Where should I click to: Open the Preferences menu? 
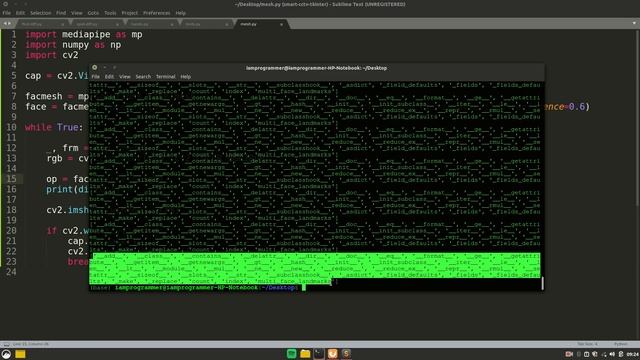click(x=156, y=13)
